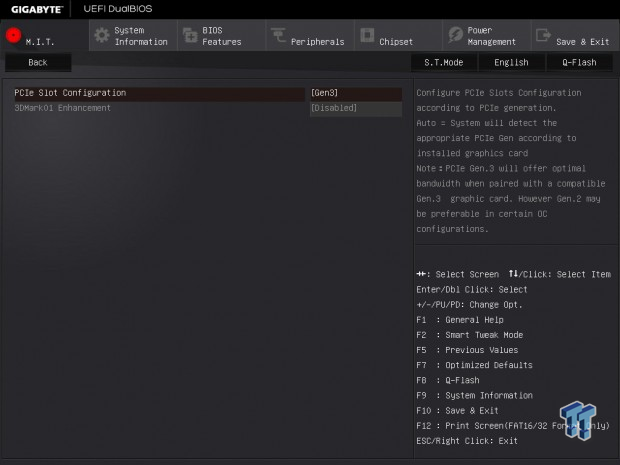This screenshot has width=620, height=465.
Task: Click the BIOS Features chip icon
Action: [190, 35]
